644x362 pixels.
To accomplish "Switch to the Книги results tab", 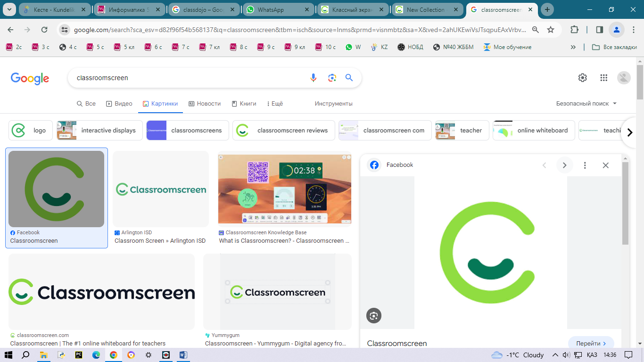I will tap(244, 104).
